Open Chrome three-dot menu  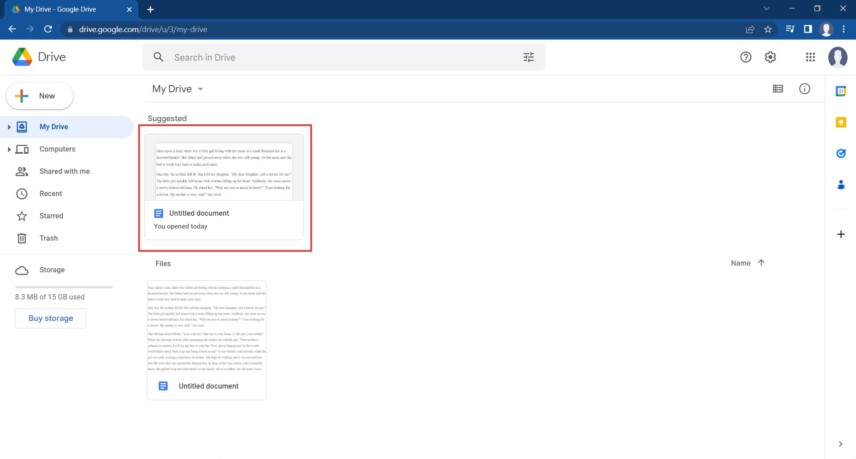(x=844, y=29)
